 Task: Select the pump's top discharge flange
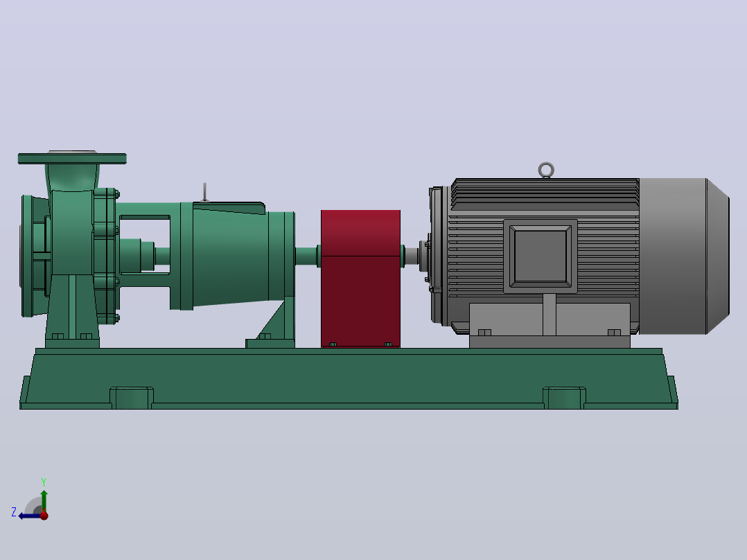pos(72,158)
